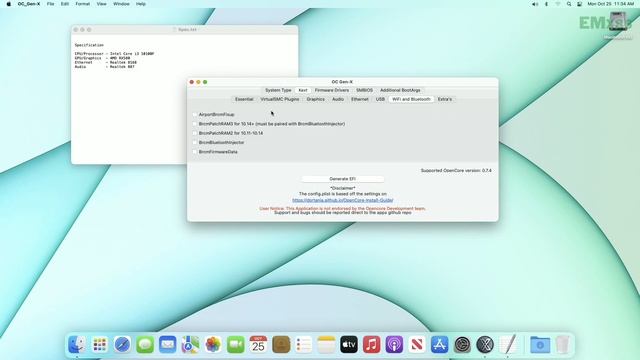Screen dimensions: 640x360
Task: Select the Essential sub-tab
Action: 244,99
